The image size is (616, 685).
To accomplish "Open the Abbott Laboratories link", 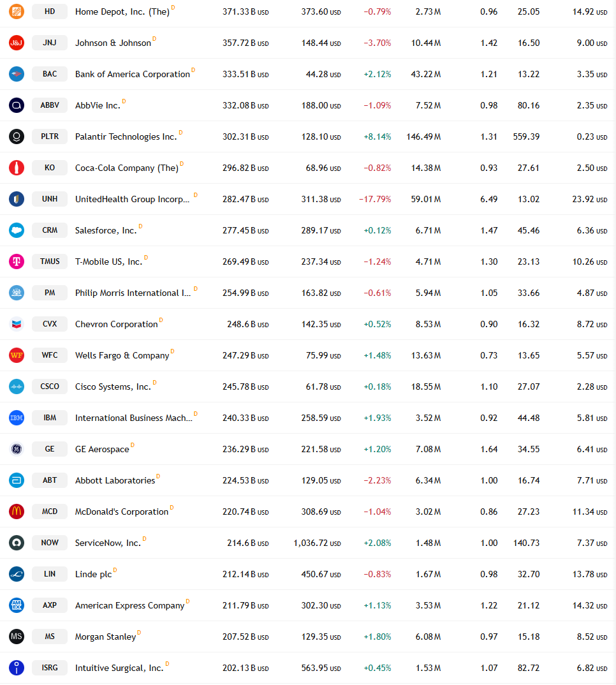I will [115, 480].
